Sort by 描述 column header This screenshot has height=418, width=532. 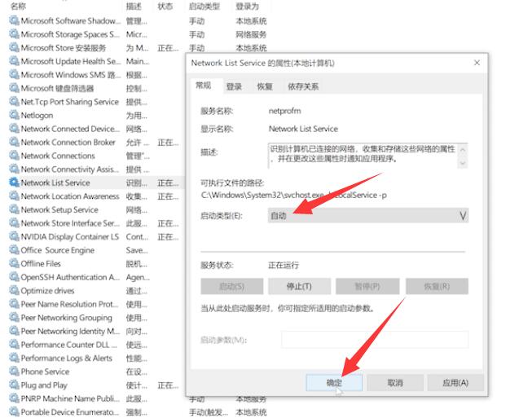tap(134, 6)
